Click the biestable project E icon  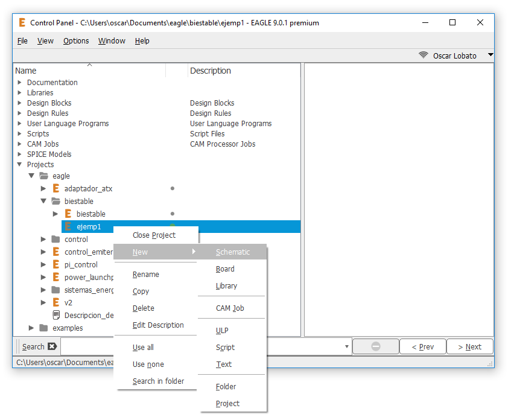pos(68,214)
